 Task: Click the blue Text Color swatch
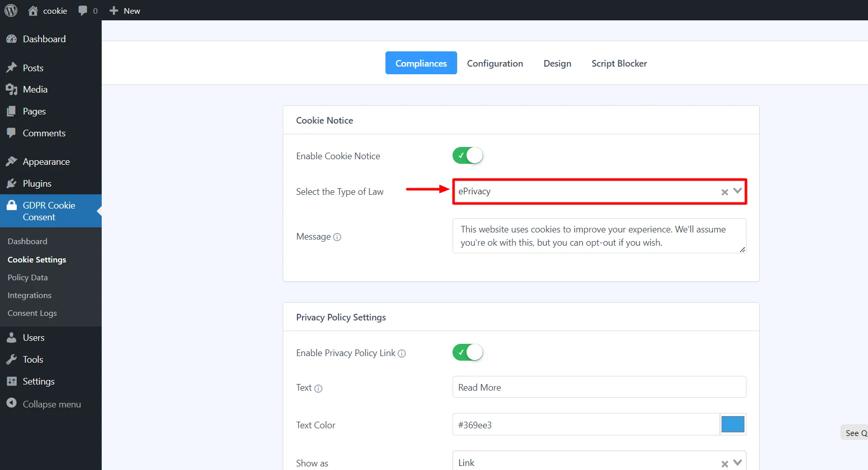(x=733, y=424)
